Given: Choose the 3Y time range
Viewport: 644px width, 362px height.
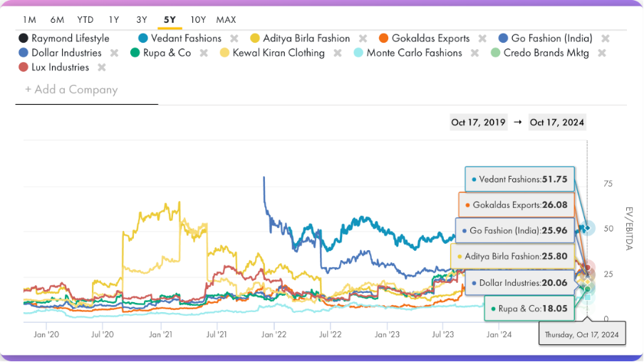Looking at the screenshot, I should click(142, 20).
